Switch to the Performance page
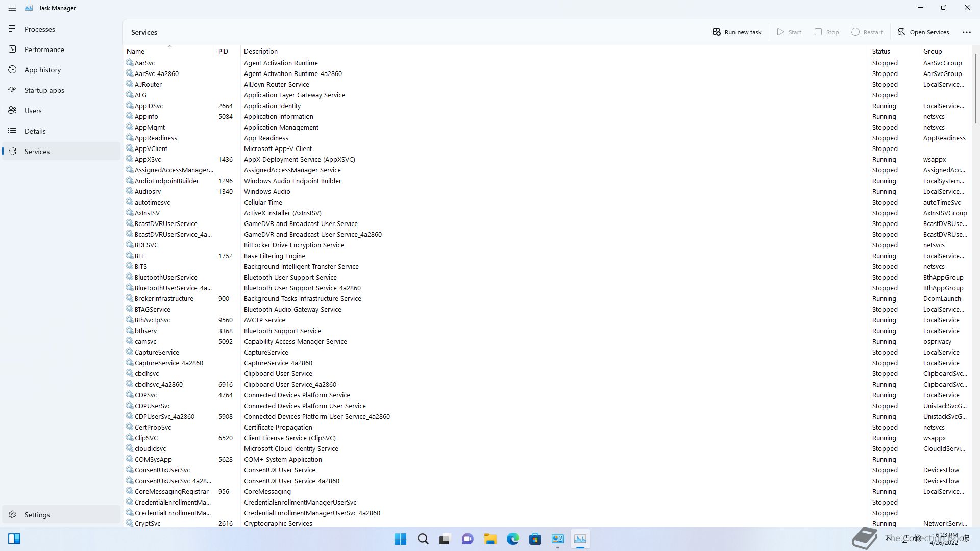The width and height of the screenshot is (980, 551). point(61,49)
